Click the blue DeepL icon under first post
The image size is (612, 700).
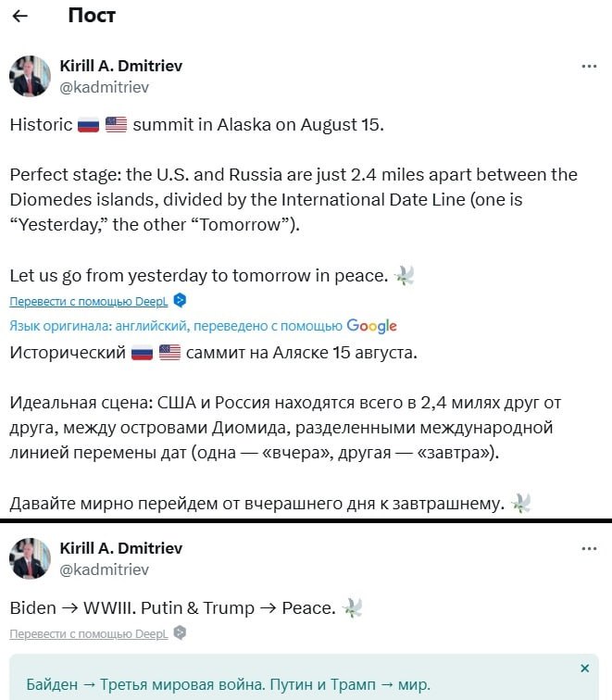click(180, 300)
